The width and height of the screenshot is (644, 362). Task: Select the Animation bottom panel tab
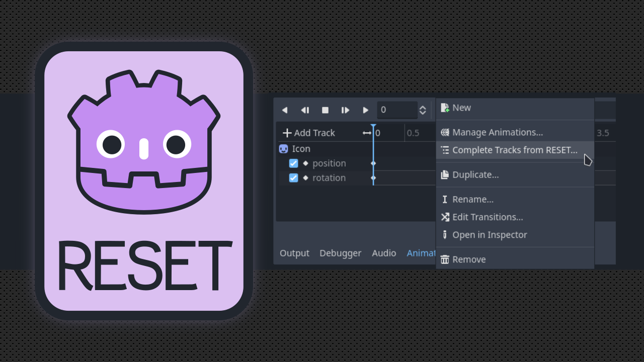click(421, 253)
